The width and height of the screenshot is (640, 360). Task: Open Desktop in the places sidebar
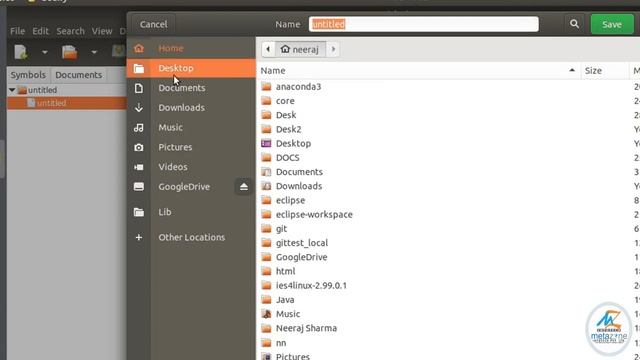tap(191, 68)
